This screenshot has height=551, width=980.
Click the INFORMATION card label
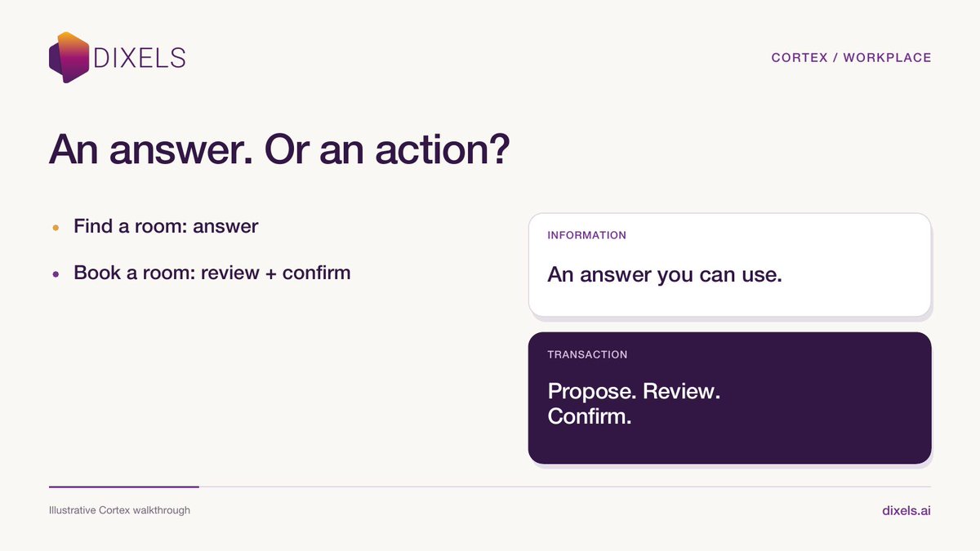[x=587, y=235]
